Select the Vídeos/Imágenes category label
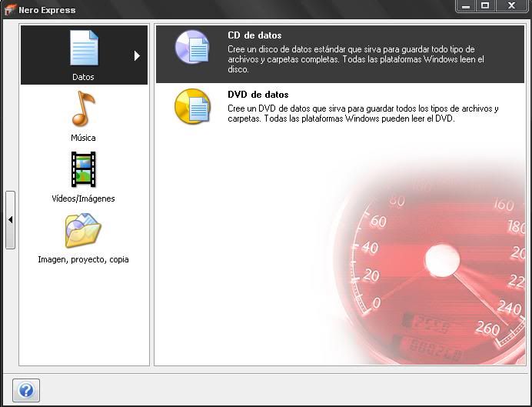The height and width of the screenshot is (407, 532). (x=83, y=198)
